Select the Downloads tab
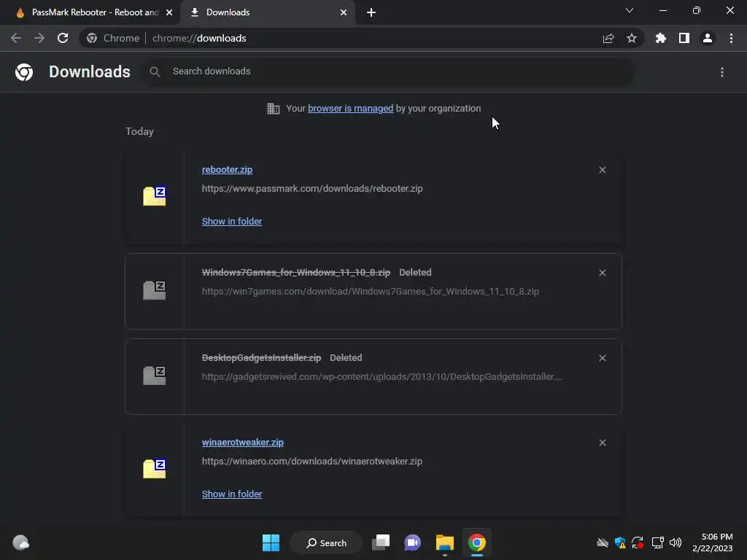747x560 pixels. [267, 12]
